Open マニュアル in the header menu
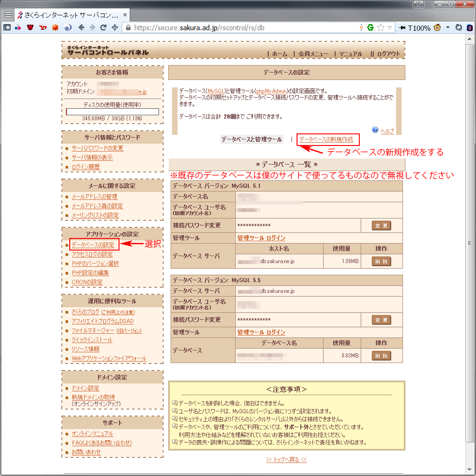This screenshot has height=476, width=476. (x=350, y=54)
